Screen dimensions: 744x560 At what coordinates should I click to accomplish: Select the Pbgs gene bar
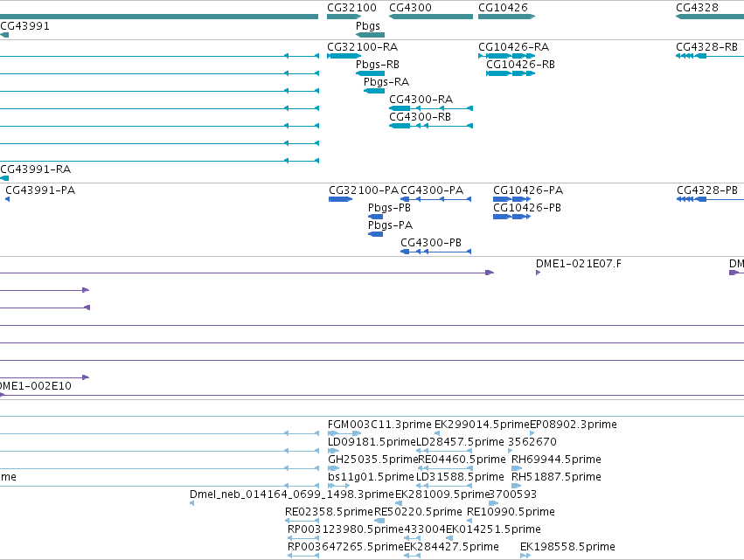click(x=370, y=35)
